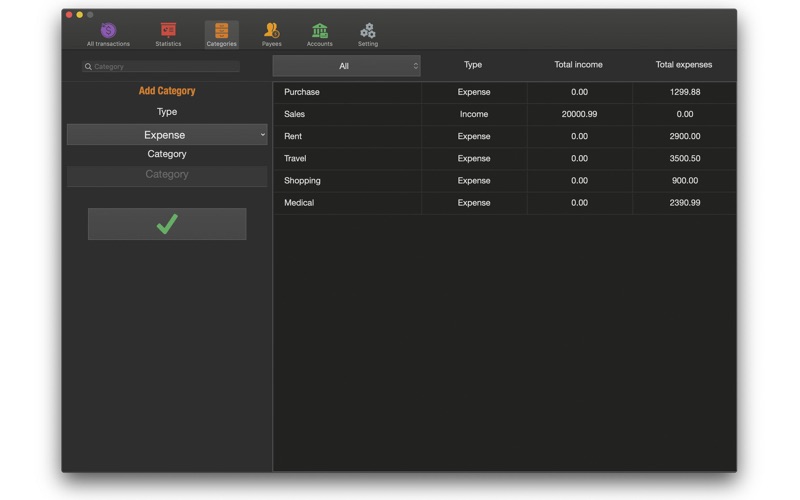Select the Rent category row

click(505, 136)
